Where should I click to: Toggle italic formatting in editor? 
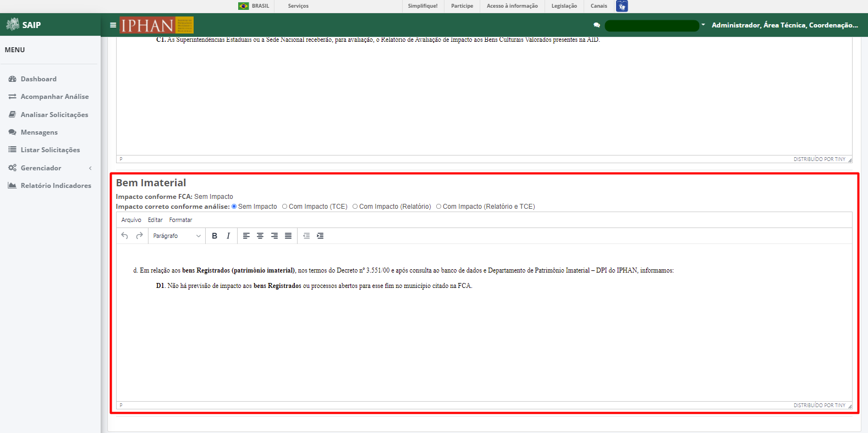coord(228,236)
